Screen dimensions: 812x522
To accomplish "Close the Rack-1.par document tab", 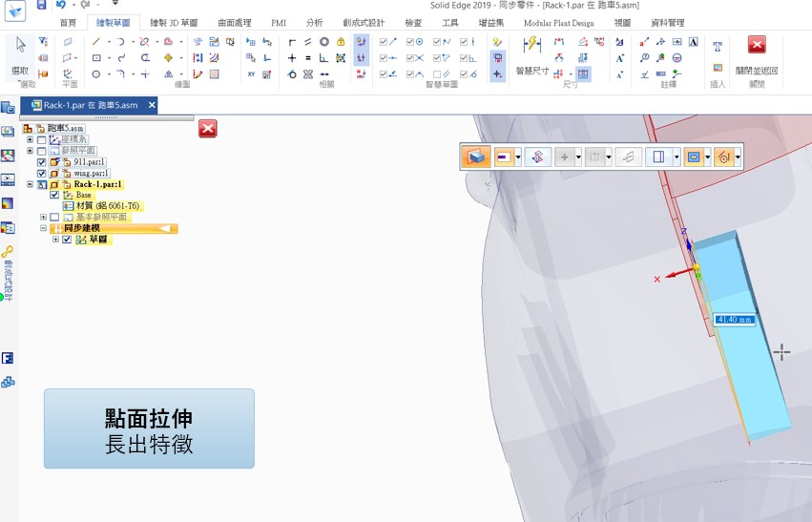I will click(152, 105).
